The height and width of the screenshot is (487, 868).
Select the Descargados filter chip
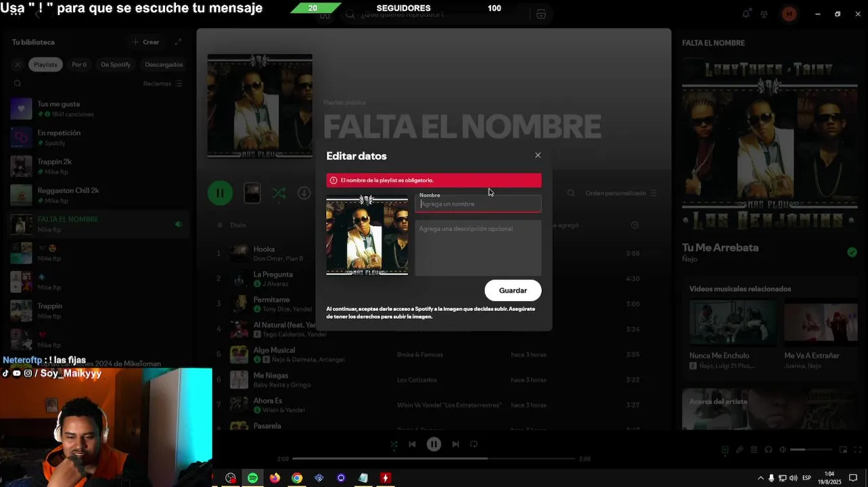pos(164,64)
